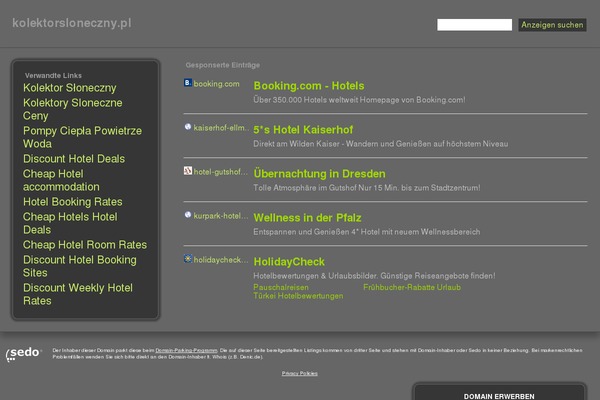Open Frühbucher-Rabatte Urlaub sublink

click(412, 287)
